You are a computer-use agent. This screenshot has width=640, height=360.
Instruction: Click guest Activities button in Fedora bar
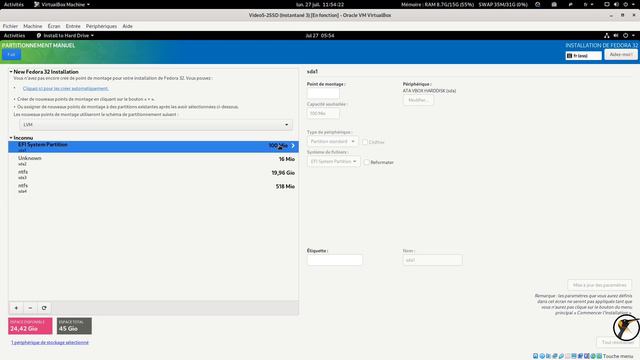tap(14, 36)
